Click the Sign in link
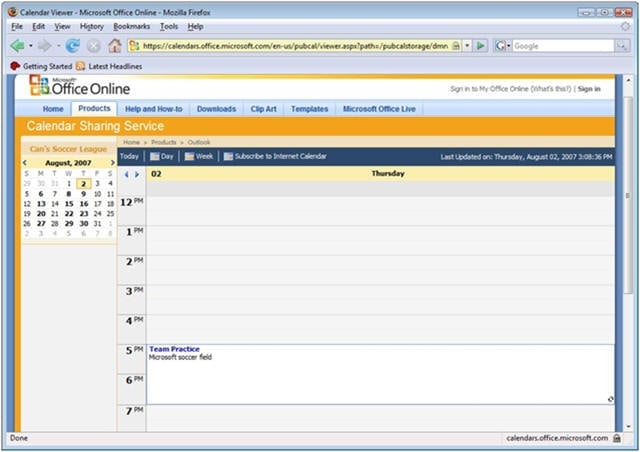 [589, 89]
